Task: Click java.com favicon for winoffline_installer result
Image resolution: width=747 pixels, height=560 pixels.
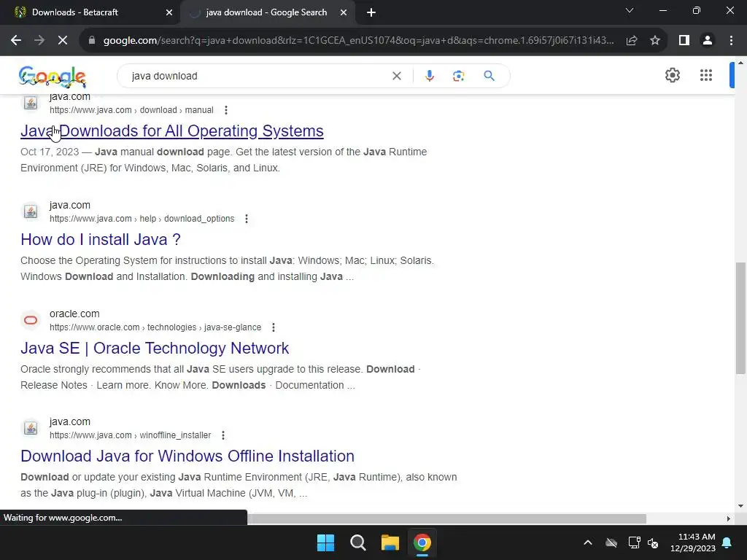Action: tap(31, 428)
